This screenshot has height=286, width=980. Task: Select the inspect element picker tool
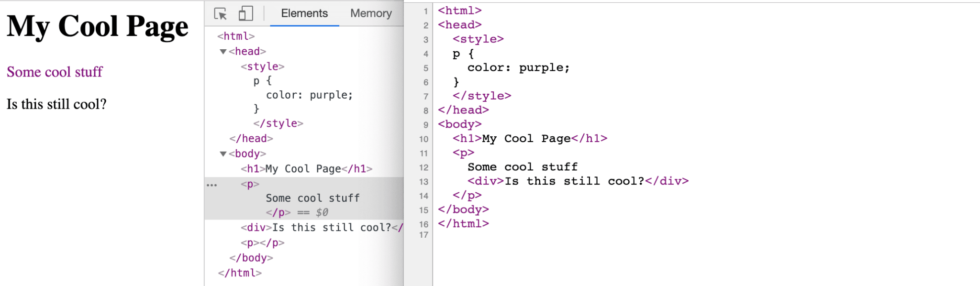pyautogui.click(x=221, y=14)
